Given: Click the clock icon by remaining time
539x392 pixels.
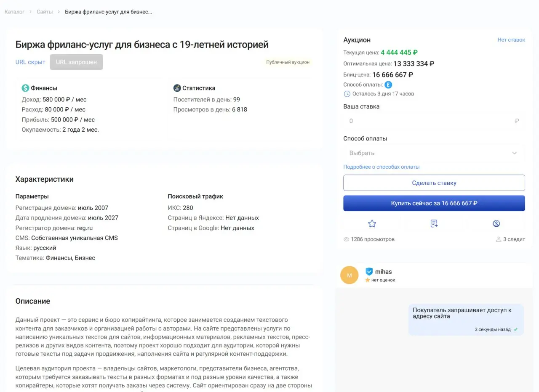Looking at the screenshot, I should pyautogui.click(x=347, y=94).
